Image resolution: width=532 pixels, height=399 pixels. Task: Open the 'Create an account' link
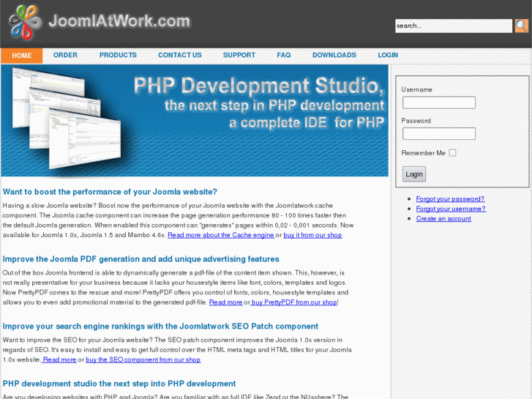pos(443,219)
